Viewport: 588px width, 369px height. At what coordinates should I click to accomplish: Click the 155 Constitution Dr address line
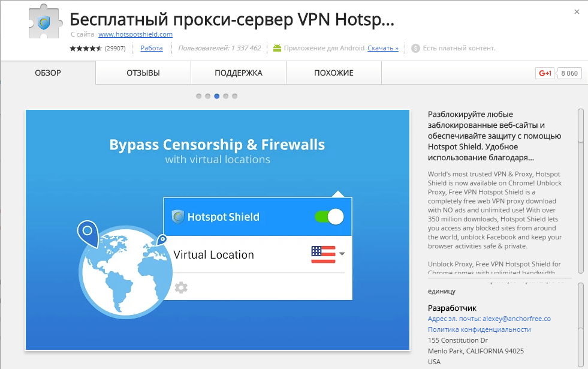click(458, 340)
